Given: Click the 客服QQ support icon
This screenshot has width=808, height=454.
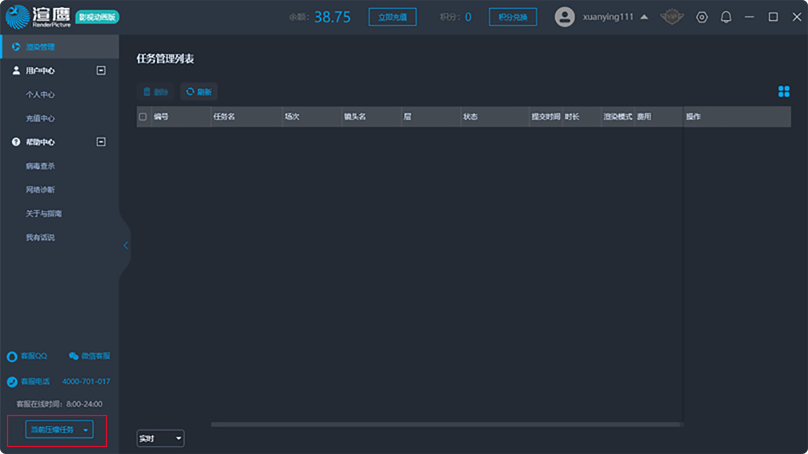Looking at the screenshot, I should pyautogui.click(x=12, y=356).
